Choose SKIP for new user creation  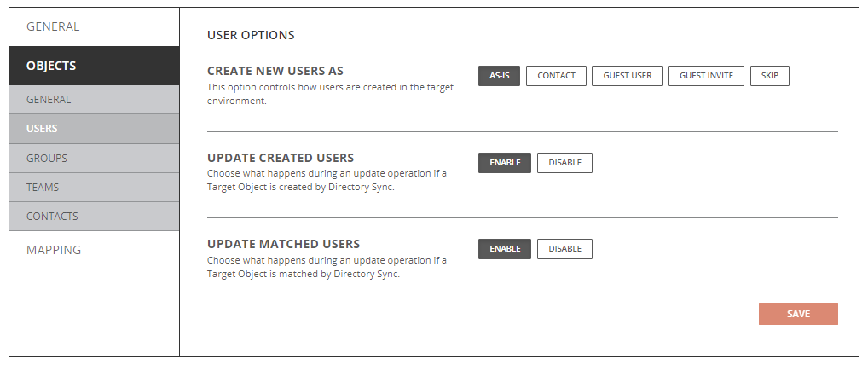(769, 76)
